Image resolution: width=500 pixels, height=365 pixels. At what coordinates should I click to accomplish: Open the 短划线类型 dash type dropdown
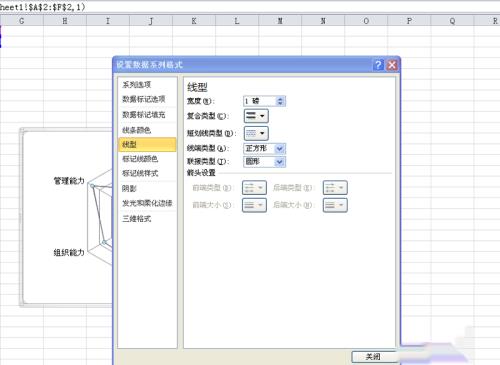[x=256, y=133]
